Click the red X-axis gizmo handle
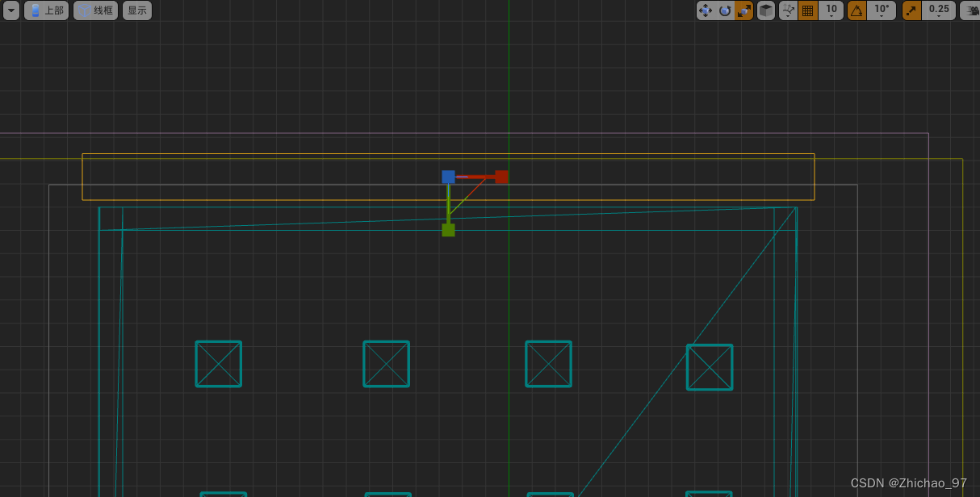Screen dimensions: 980x497 coord(501,177)
